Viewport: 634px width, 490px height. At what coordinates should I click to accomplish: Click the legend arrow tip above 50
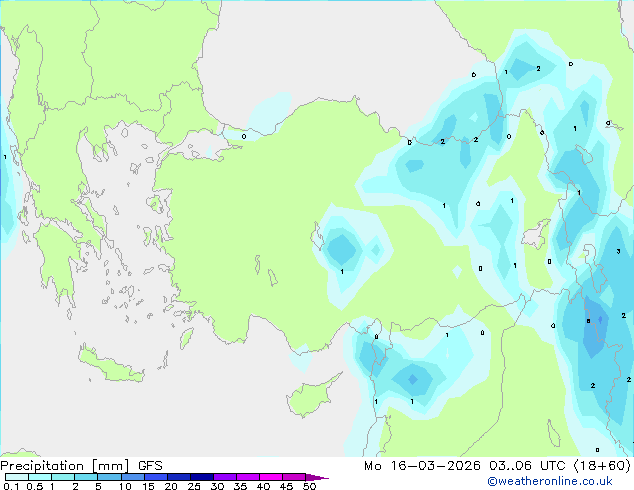(317, 477)
